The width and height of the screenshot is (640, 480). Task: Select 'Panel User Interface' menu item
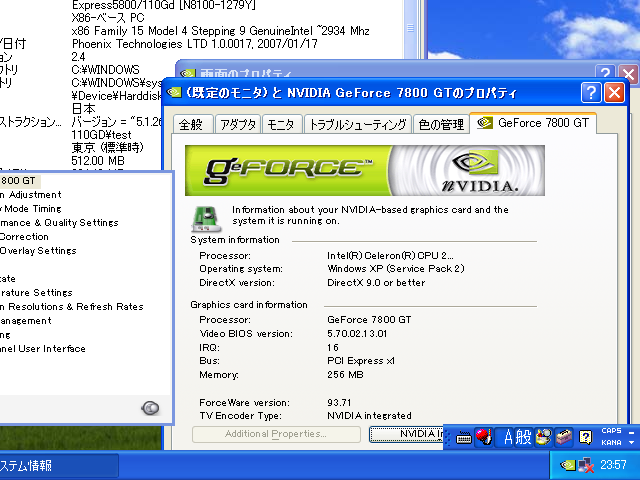click(x=43, y=349)
